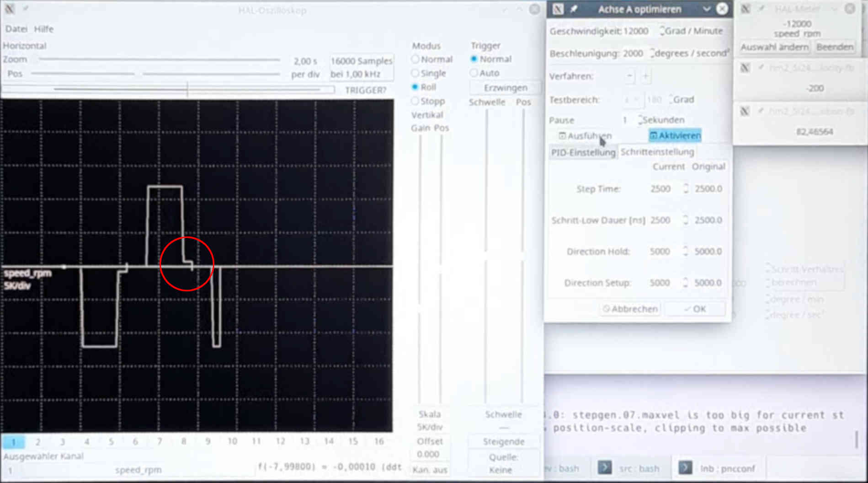868x483 pixels.
Task: Switch to the Schritteinstellung tab
Action: click(x=657, y=152)
